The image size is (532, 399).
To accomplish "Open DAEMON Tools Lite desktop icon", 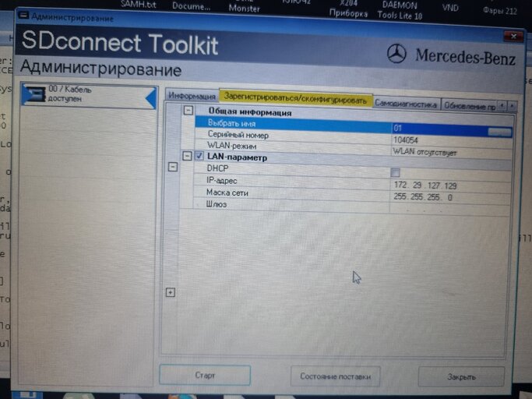I will tap(400, 10).
